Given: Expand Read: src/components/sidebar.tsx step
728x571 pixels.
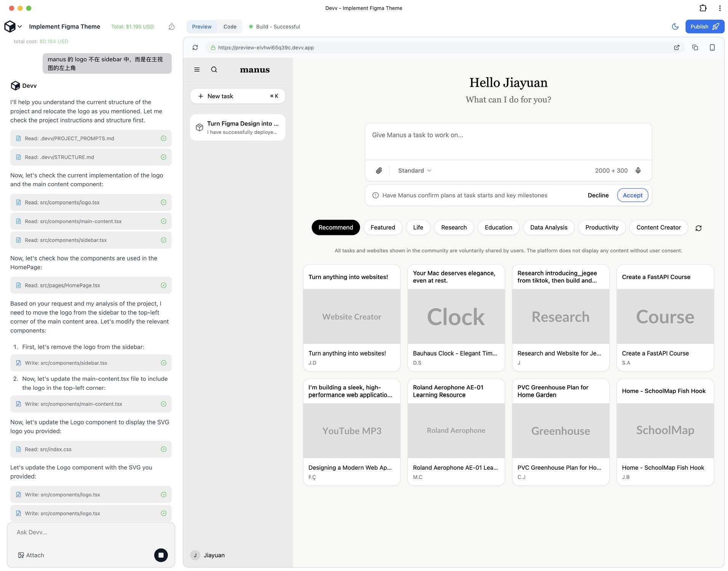Looking at the screenshot, I should point(91,240).
